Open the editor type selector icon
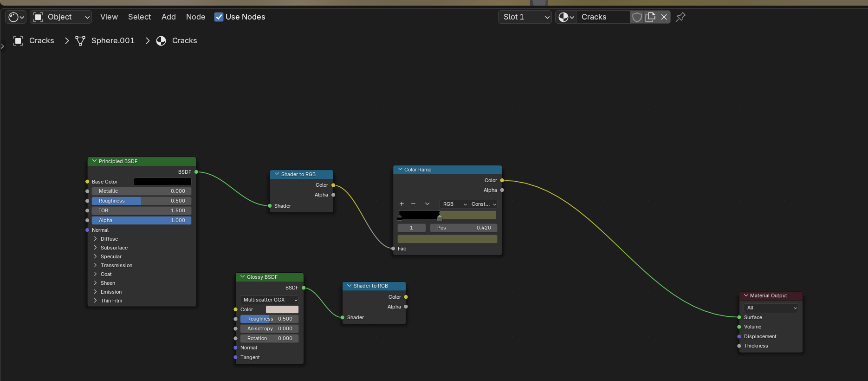 pyautogui.click(x=16, y=17)
